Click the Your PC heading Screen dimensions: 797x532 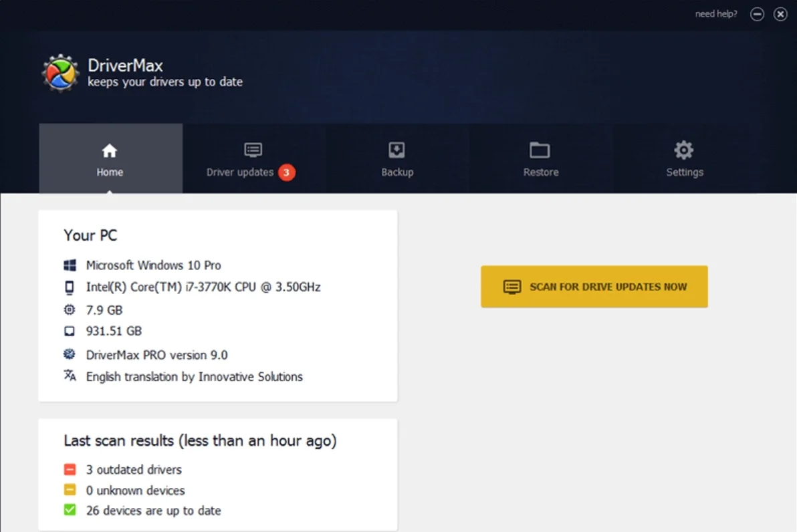click(x=90, y=235)
